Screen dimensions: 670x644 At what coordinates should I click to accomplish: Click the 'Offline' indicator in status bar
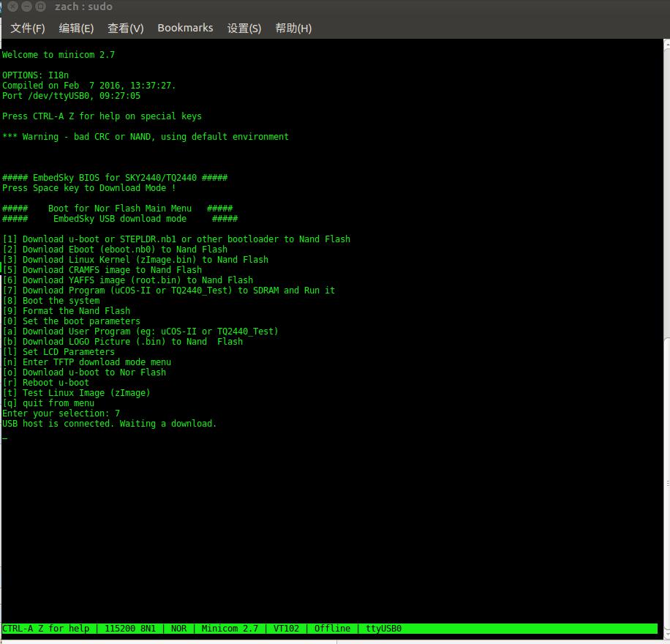pos(333,629)
